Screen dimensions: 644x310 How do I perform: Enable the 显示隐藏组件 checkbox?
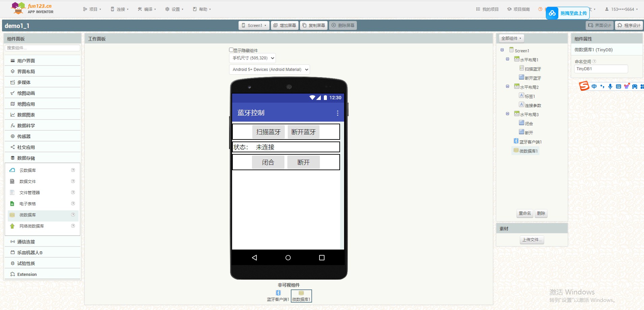[x=231, y=50]
